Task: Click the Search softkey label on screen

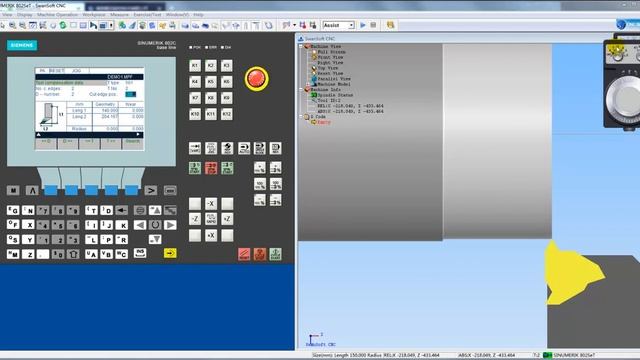Action: 132,141
